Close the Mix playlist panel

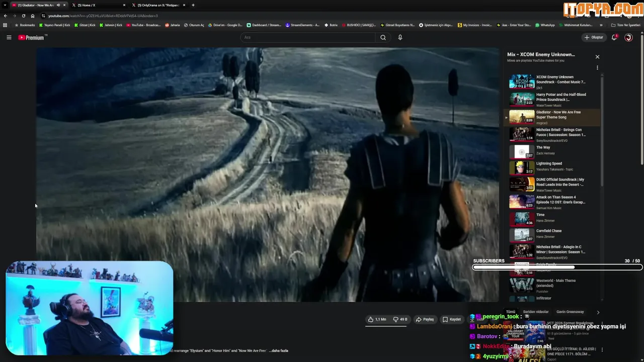[597, 57]
